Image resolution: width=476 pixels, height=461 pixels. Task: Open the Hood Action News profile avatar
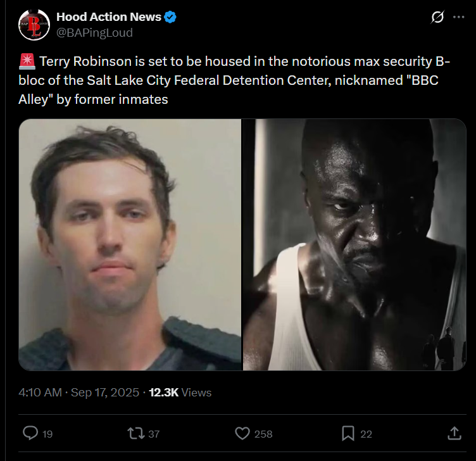coord(34,25)
